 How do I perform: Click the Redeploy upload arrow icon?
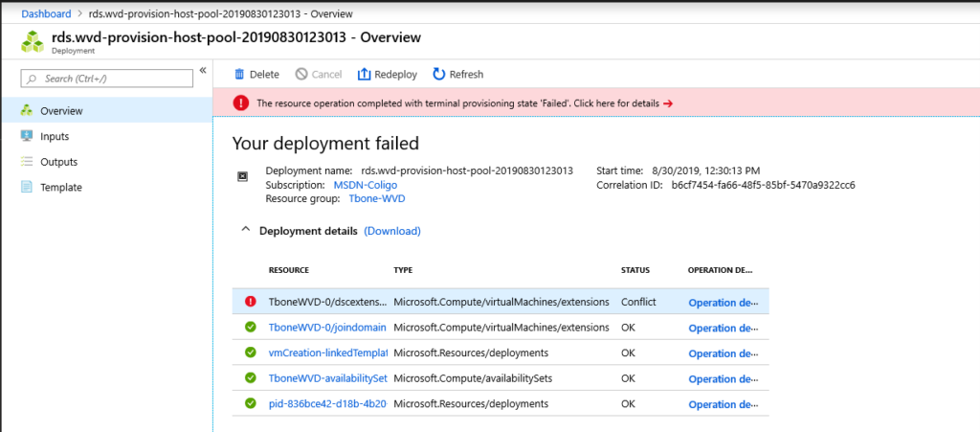(x=365, y=75)
